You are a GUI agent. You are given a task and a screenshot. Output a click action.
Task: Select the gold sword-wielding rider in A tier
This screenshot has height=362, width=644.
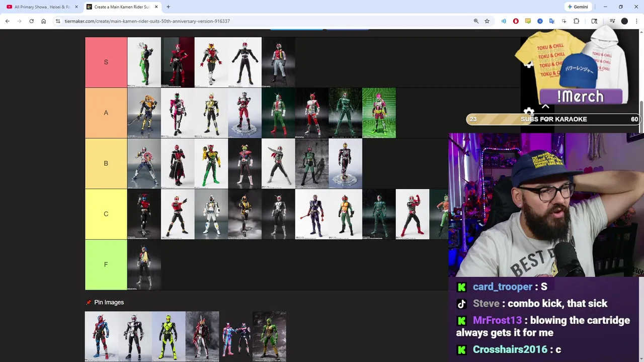pyautogui.click(x=144, y=113)
